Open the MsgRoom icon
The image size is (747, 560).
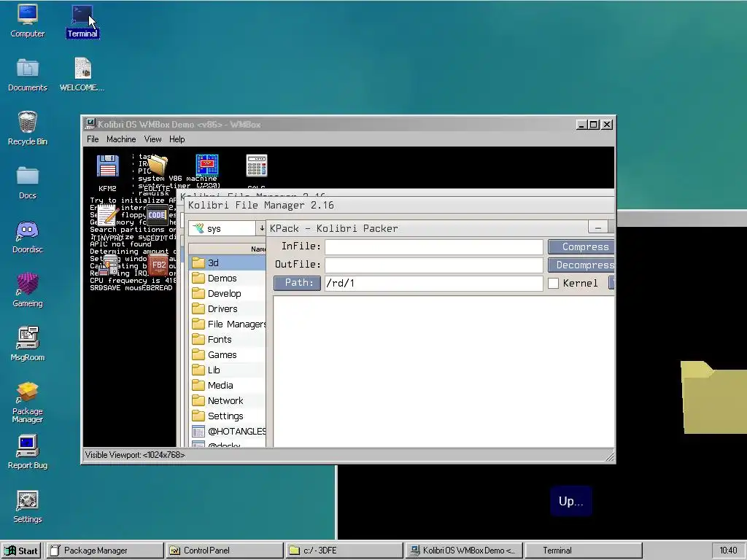pyautogui.click(x=28, y=344)
